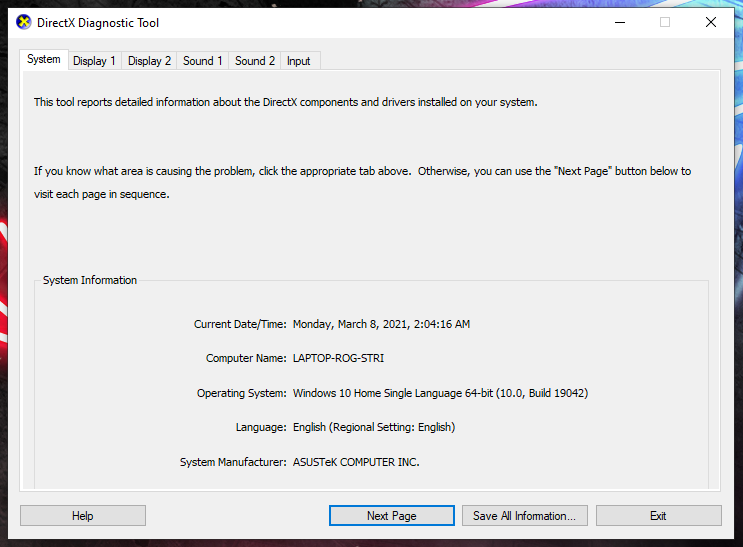
Task: Click the Exit button
Action: click(659, 516)
